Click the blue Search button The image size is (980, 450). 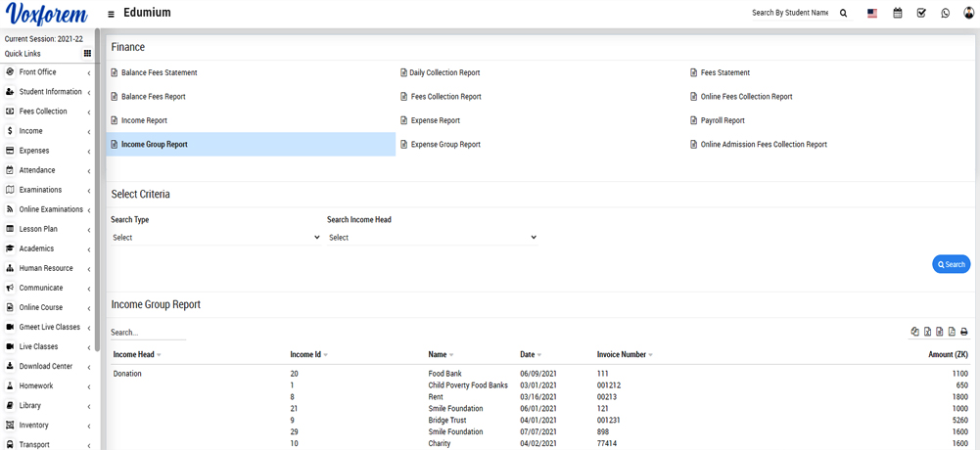(x=951, y=264)
